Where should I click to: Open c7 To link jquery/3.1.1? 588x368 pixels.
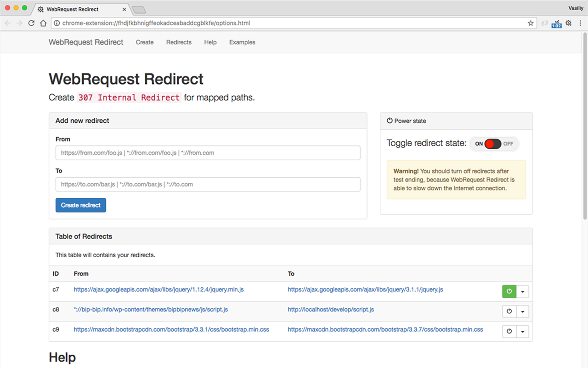365,289
